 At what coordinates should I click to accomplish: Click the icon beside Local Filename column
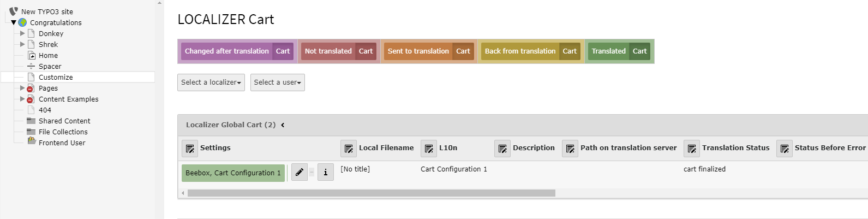(x=349, y=148)
